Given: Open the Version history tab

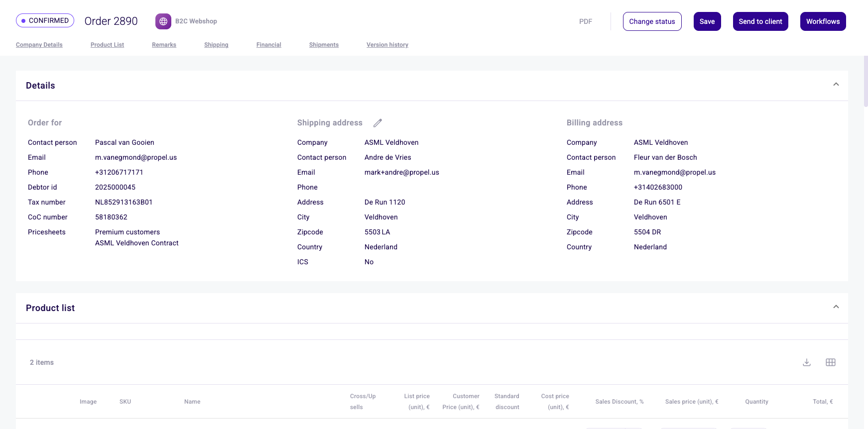Looking at the screenshot, I should [x=387, y=45].
